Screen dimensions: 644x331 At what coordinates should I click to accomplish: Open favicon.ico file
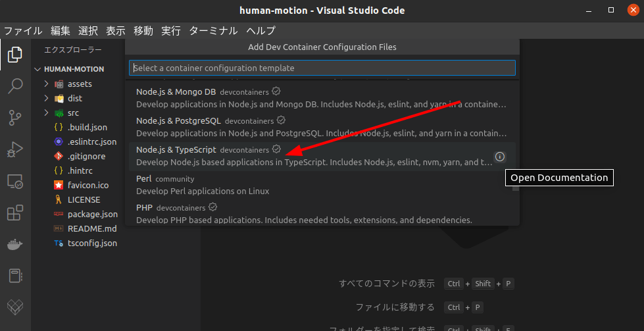click(88, 185)
